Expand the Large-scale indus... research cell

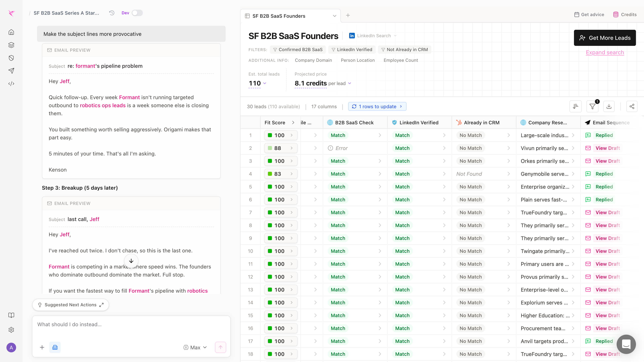(573, 135)
